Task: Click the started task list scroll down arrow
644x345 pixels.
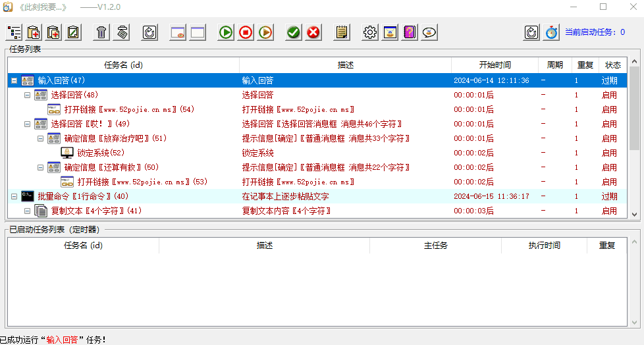Action: [634, 323]
